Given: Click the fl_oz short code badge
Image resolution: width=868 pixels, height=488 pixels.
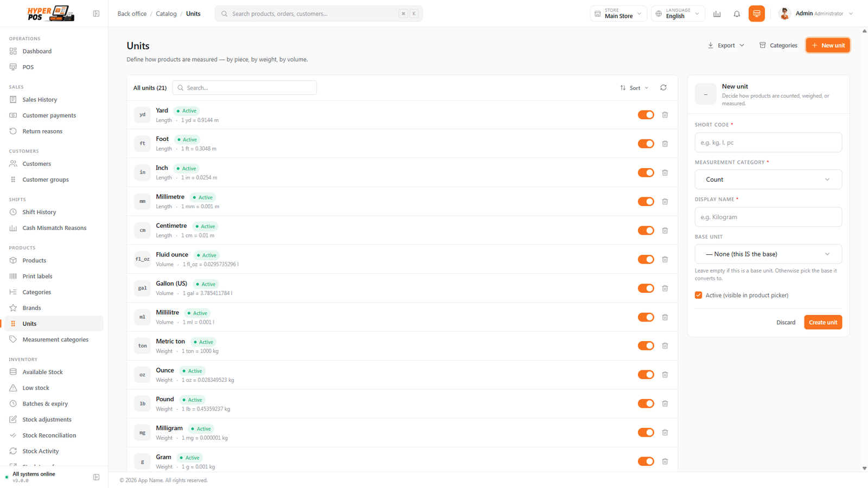Looking at the screenshot, I should [142, 259].
